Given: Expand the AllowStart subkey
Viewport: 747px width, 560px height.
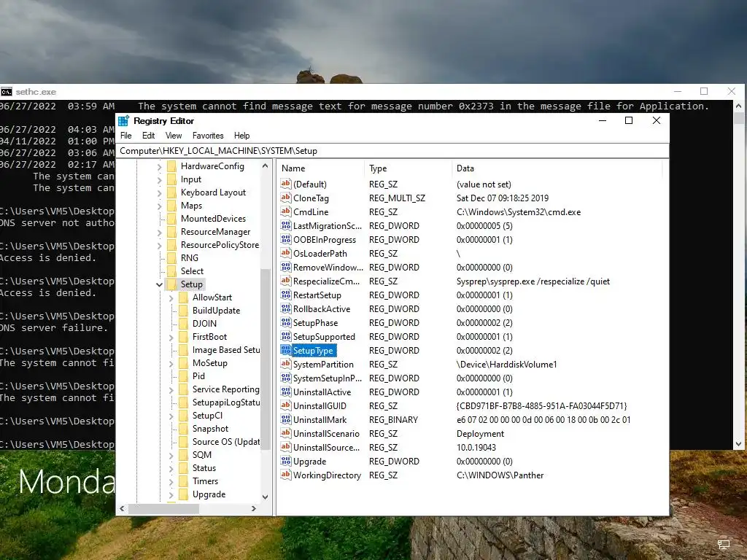Looking at the screenshot, I should [171, 297].
